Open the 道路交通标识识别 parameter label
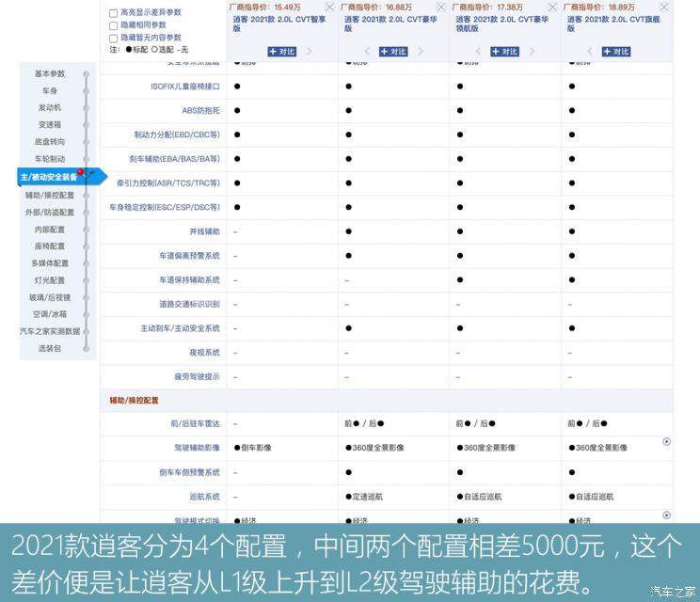 click(x=190, y=304)
